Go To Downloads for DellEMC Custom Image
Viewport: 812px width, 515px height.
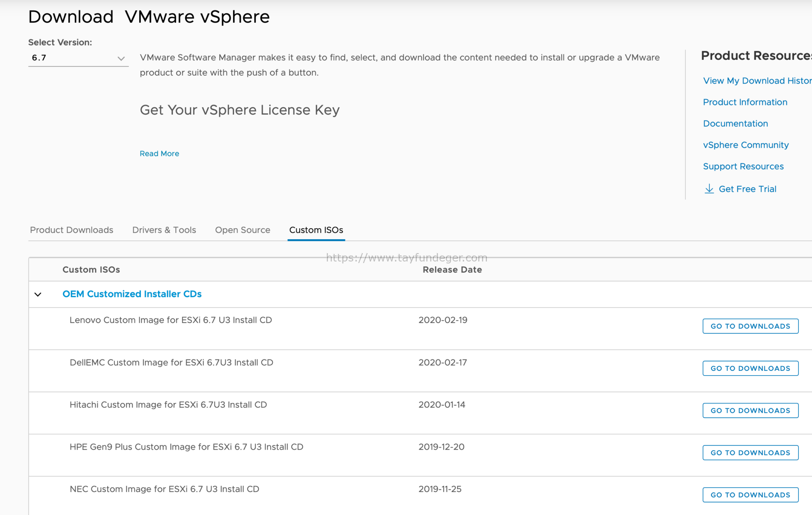pyautogui.click(x=750, y=368)
